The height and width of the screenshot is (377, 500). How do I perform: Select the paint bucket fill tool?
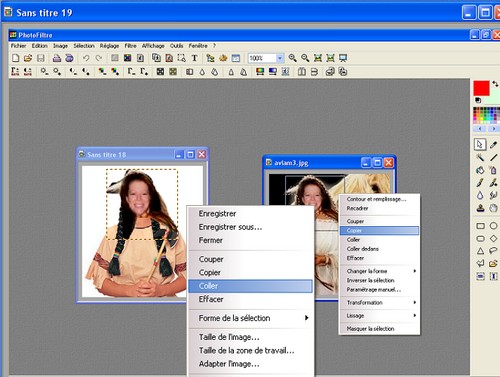tap(480, 170)
